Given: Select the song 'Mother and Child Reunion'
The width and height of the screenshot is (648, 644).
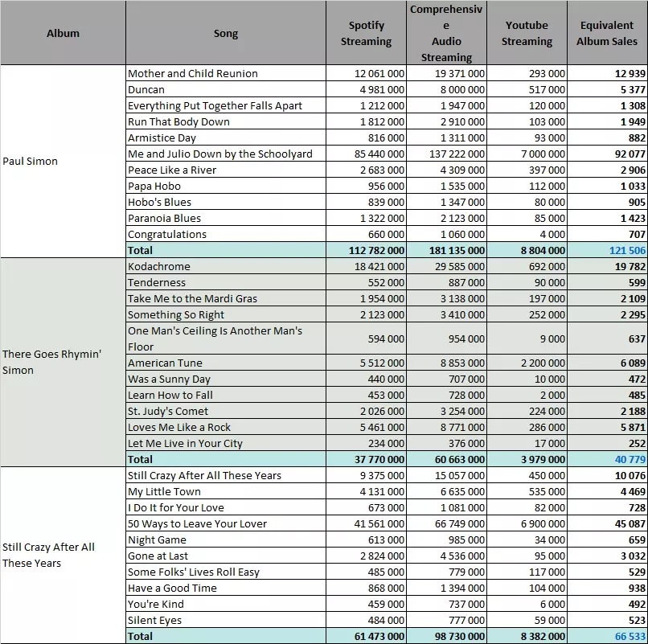Looking at the screenshot, I should pos(226,73).
